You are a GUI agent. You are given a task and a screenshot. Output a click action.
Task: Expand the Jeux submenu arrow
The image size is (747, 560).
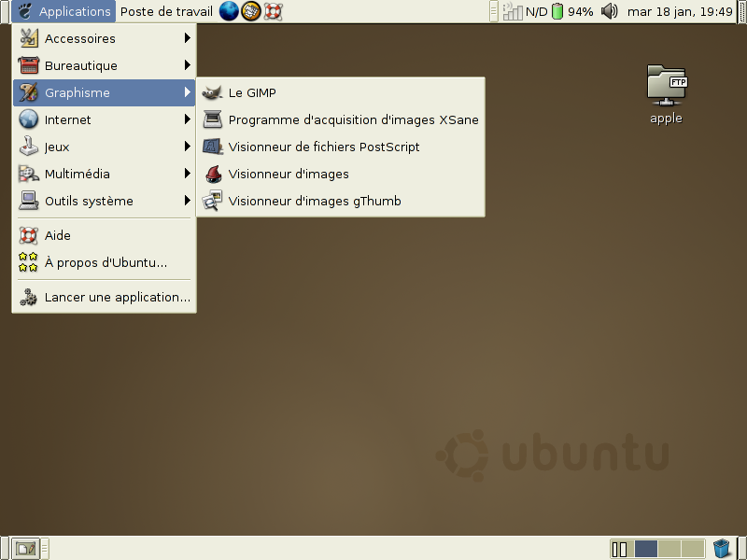(188, 147)
